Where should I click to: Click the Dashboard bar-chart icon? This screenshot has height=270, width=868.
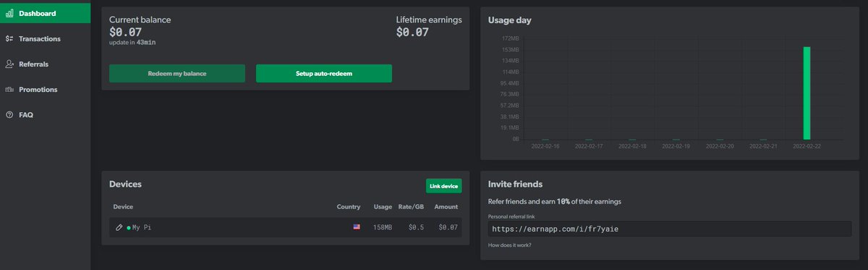[x=9, y=13]
